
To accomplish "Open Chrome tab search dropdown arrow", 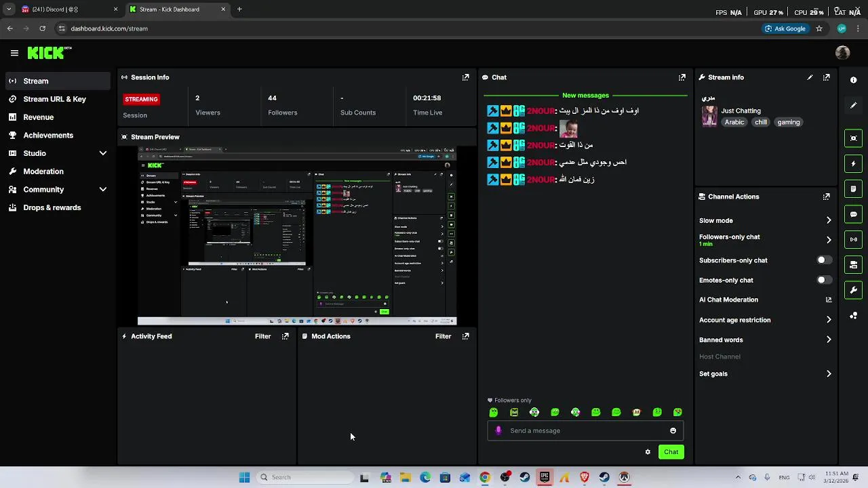I will (8, 9).
